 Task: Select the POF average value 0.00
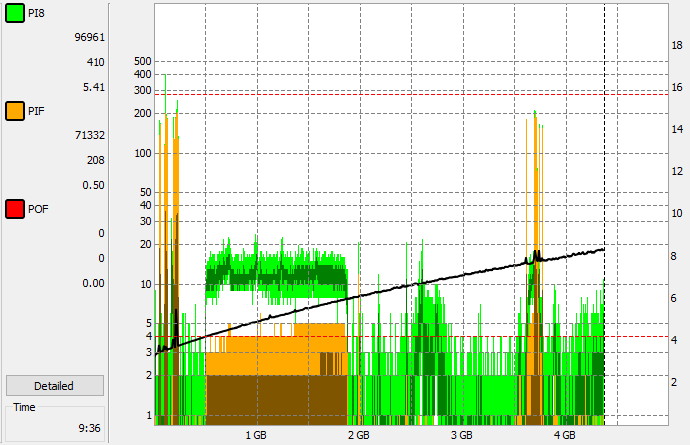94,283
